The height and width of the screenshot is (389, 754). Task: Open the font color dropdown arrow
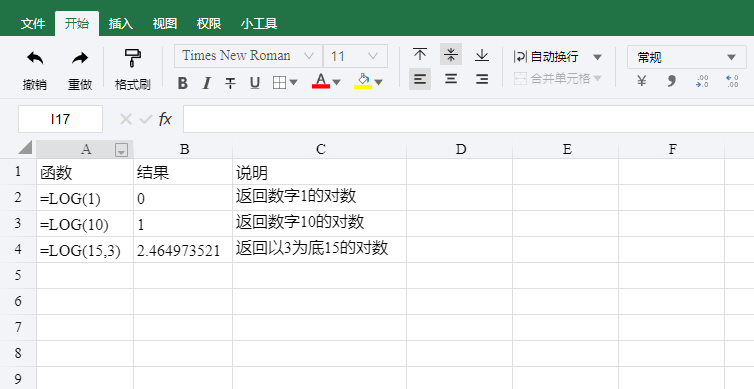click(x=337, y=82)
